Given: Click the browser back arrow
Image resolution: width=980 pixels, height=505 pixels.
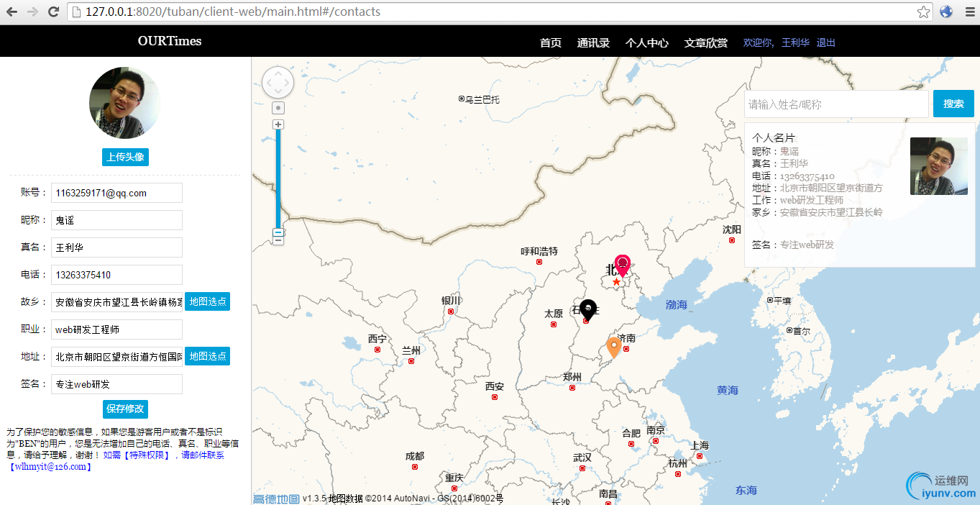Looking at the screenshot, I should (x=12, y=12).
